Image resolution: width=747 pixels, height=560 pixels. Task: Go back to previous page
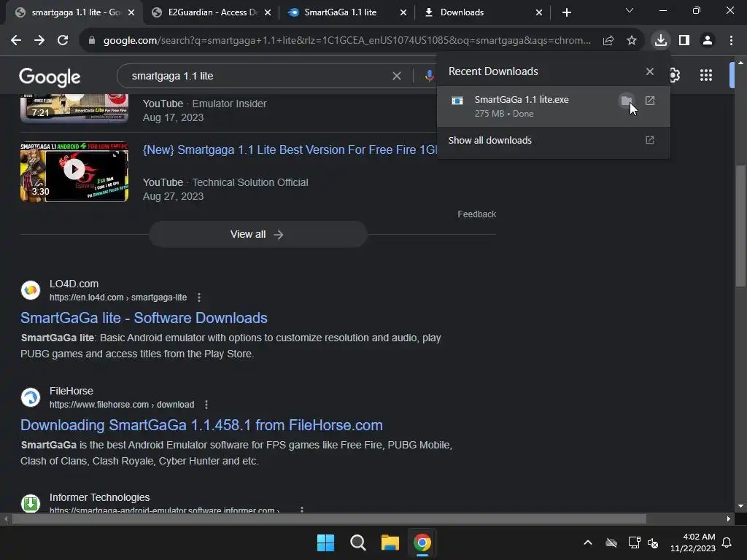click(x=16, y=41)
